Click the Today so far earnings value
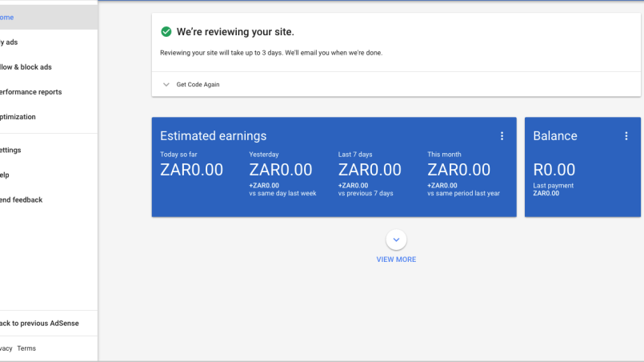The height and width of the screenshot is (362, 644). (191, 170)
